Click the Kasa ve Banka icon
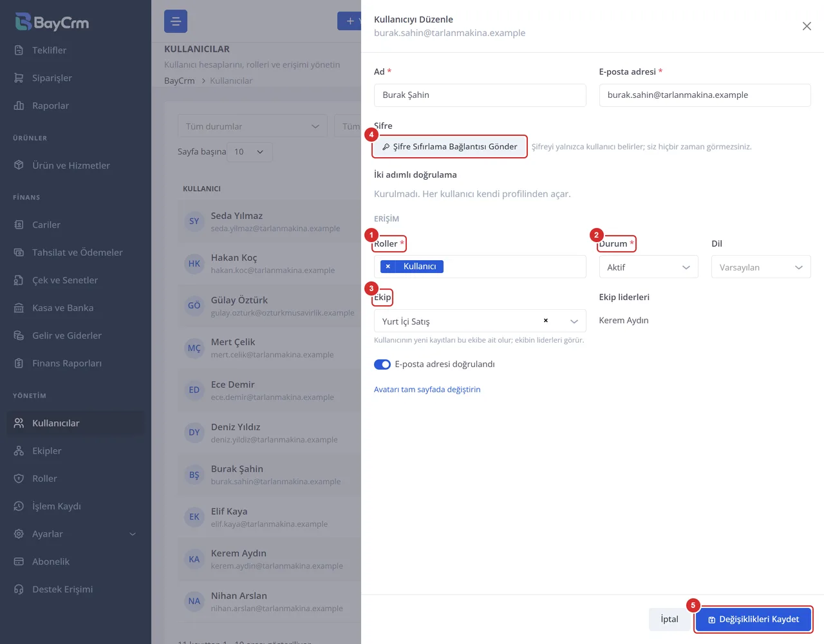The height and width of the screenshot is (644, 824). click(19, 308)
